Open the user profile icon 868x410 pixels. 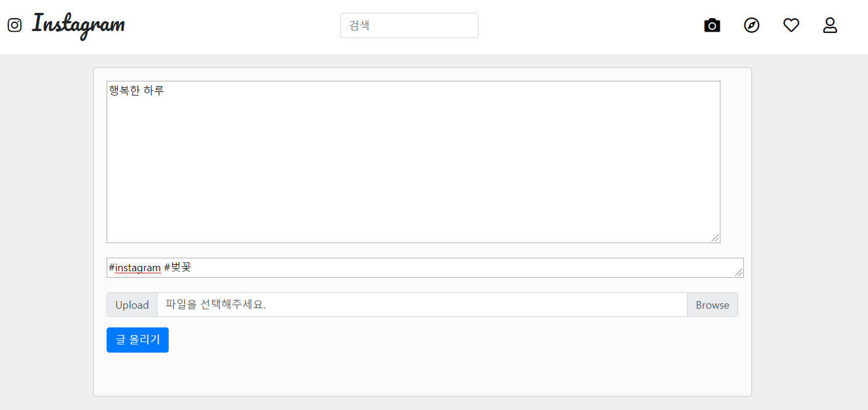click(830, 25)
